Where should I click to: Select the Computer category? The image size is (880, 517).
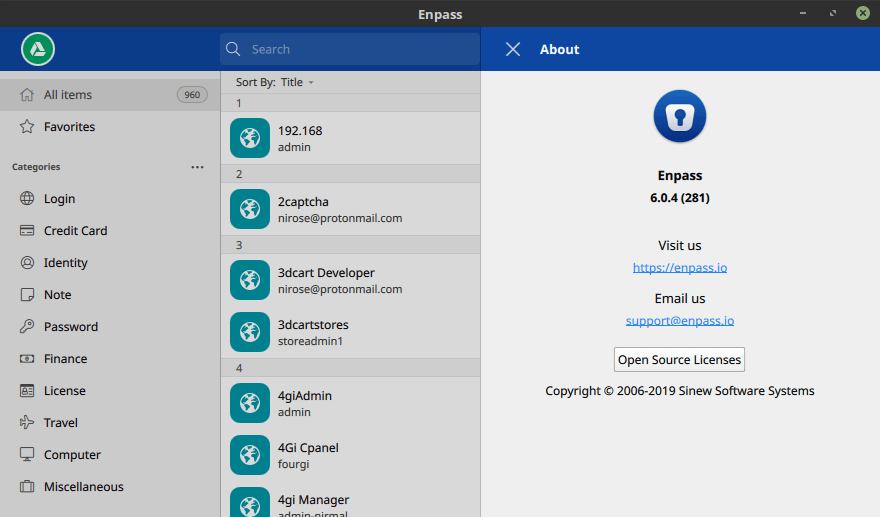110,454
